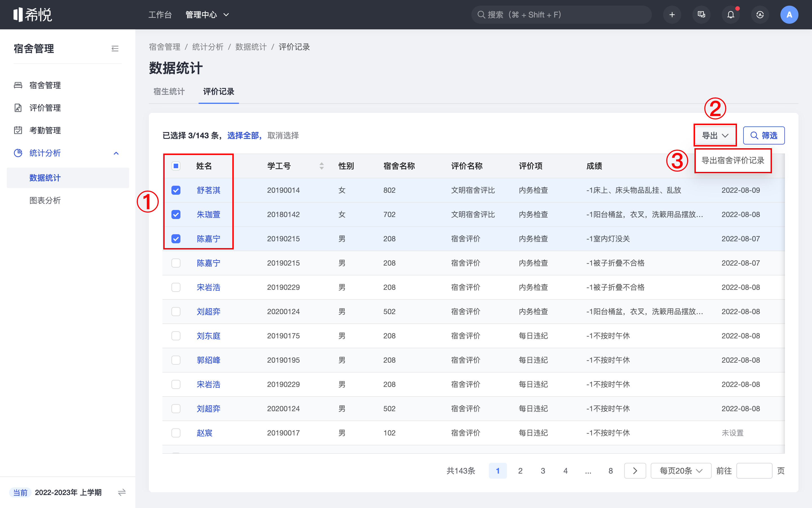Check the 郭绍峰 row checkbox
Viewport: 812px width, 508px height.
point(176,360)
